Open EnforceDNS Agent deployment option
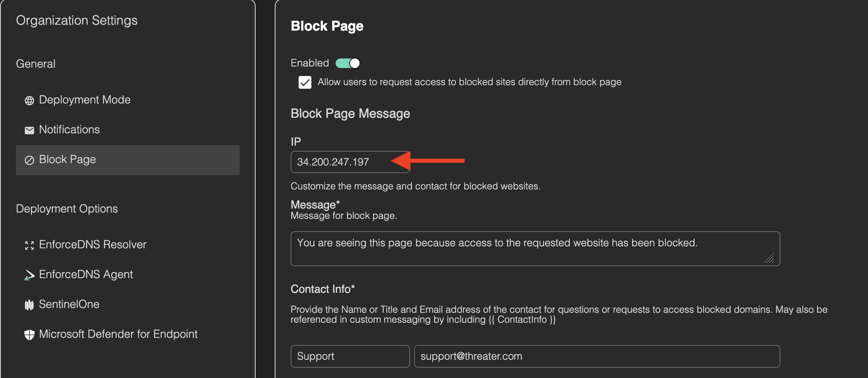The image size is (868, 378). (86, 275)
